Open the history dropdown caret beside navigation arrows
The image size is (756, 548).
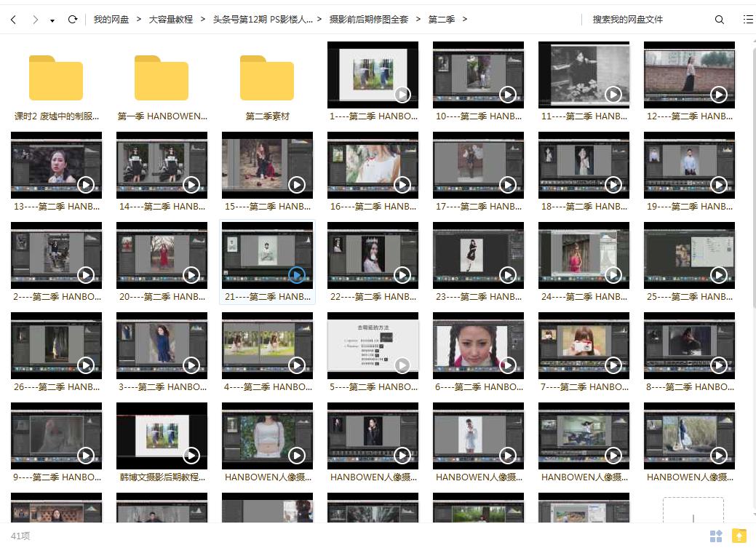click(52, 20)
